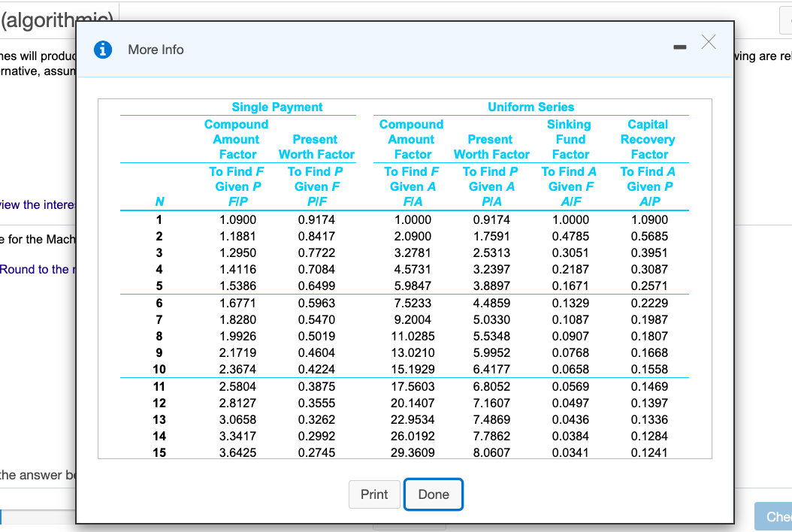
Task: Click row number 13 in N column
Action: pyautogui.click(x=159, y=419)
